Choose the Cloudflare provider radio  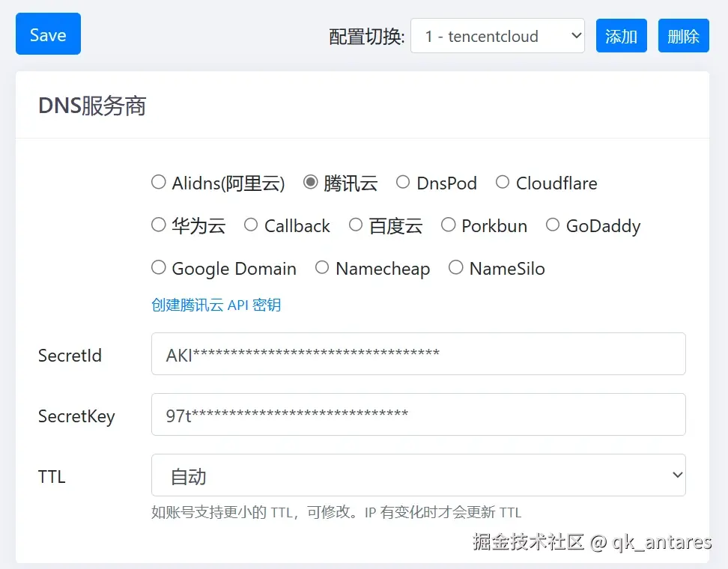click(503, 182)
